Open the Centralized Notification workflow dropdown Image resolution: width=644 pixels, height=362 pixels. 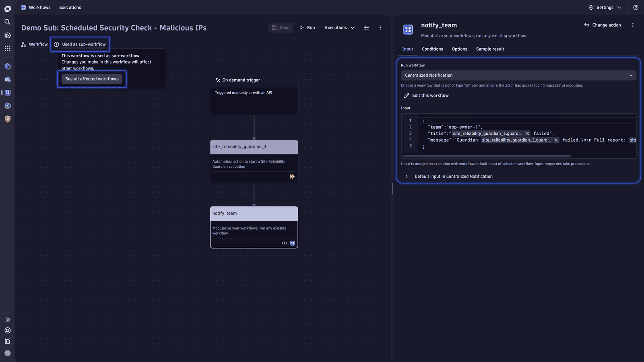pyautogui.click(x=518, y=75)
